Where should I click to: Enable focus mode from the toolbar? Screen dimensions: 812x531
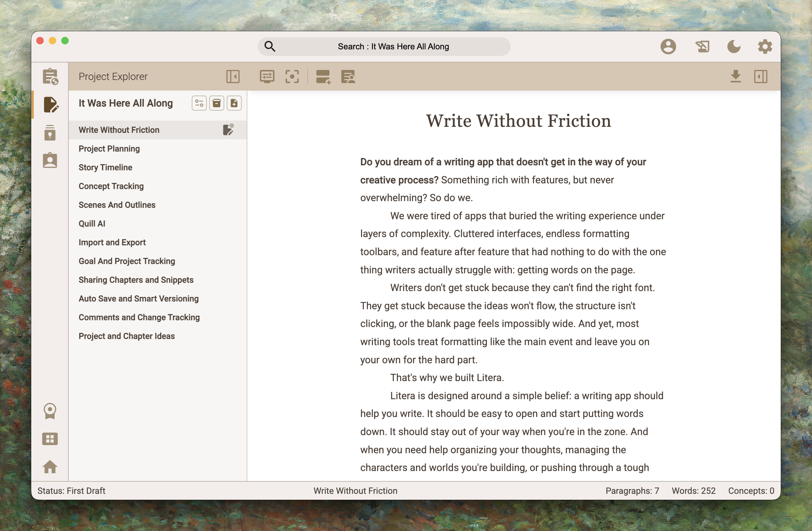[x=292, y=77]
